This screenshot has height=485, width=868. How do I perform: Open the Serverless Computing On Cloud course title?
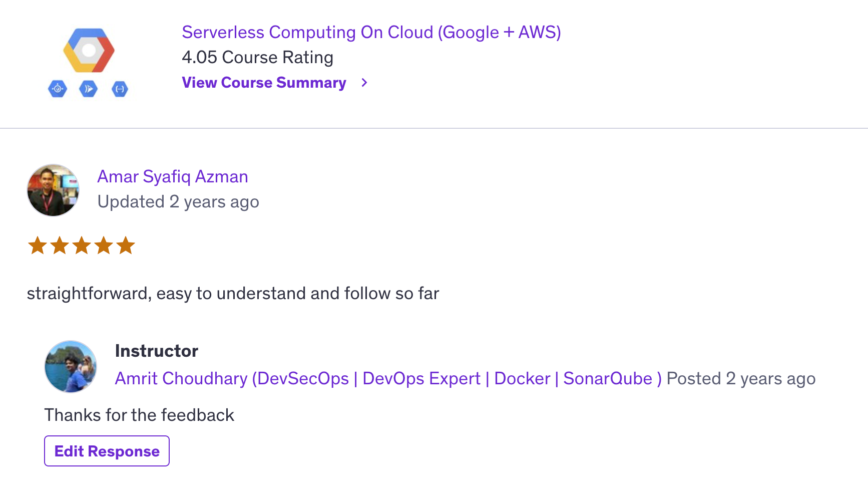point(371,32)
